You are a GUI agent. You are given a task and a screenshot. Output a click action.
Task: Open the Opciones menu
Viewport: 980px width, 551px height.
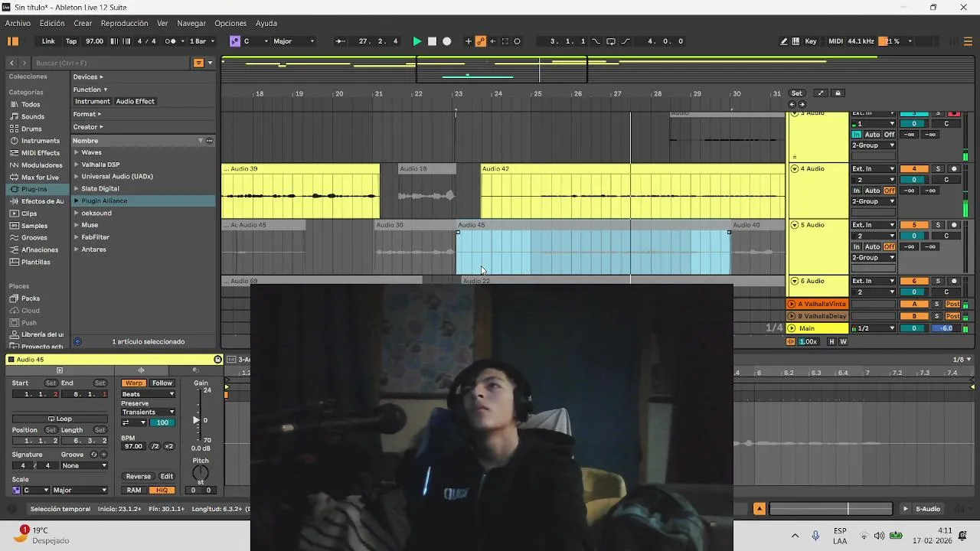point(230,24)
